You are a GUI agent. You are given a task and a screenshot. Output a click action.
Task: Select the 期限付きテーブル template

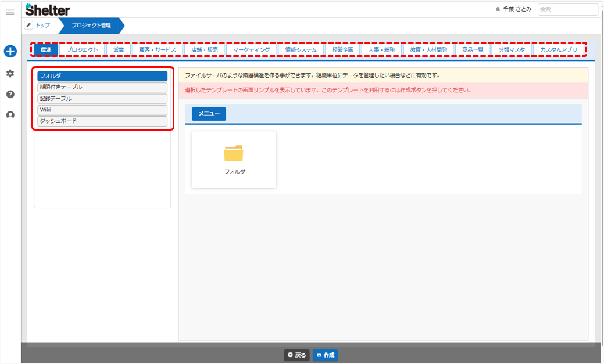[102, 87]
